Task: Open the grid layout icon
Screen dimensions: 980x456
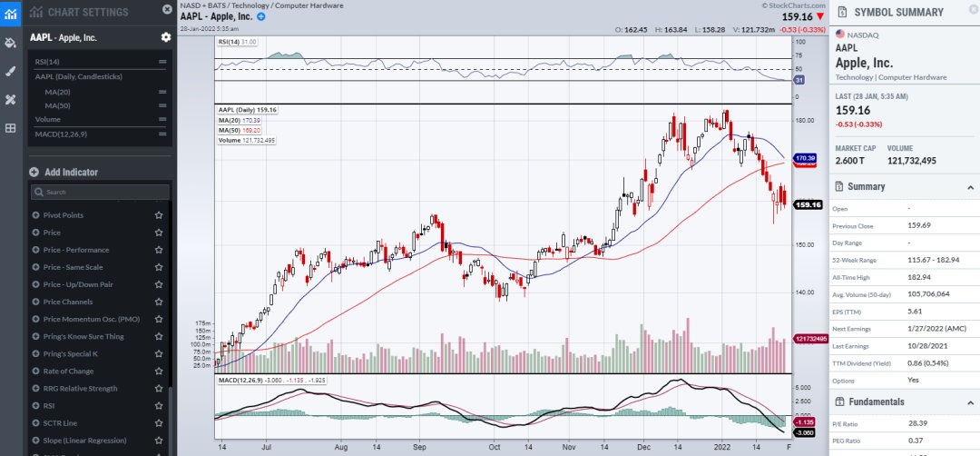Action: (10, 128)
